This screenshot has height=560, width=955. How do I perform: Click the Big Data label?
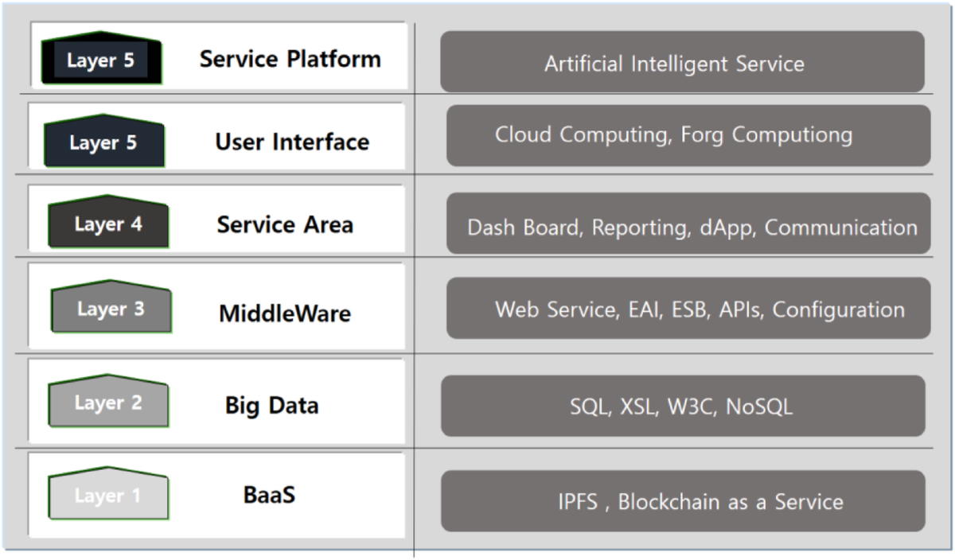[x=271, y=406]
